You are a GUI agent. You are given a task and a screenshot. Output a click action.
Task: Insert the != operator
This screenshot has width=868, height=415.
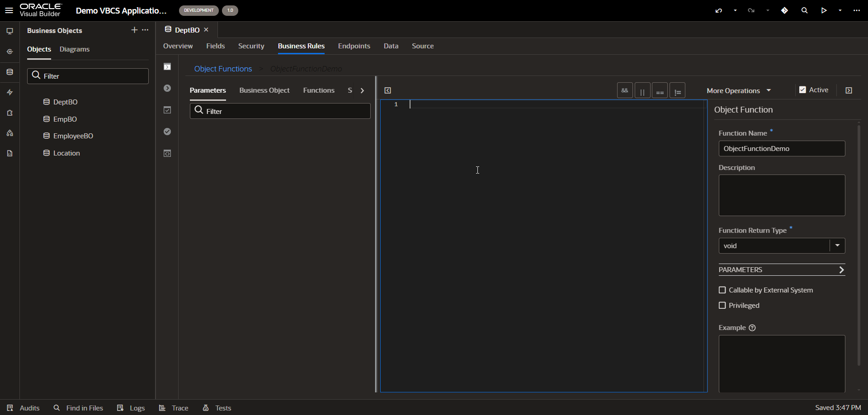point(677,90)
